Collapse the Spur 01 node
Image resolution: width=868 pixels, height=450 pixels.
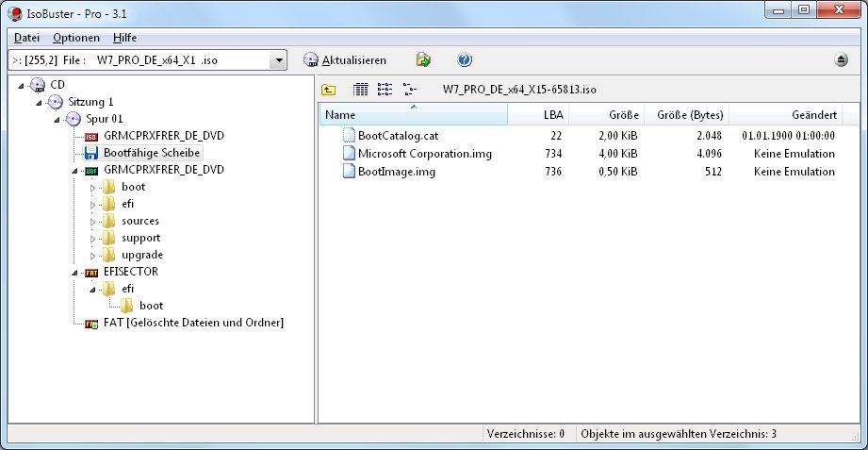pos(57,120)
